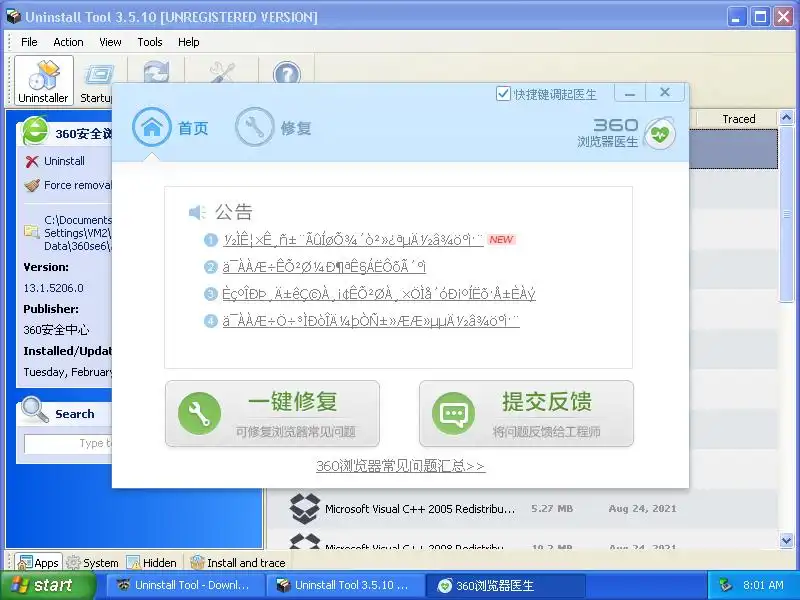800x600 pixels.
Task: Open the Action menu
Action: [x=68, y=42]
